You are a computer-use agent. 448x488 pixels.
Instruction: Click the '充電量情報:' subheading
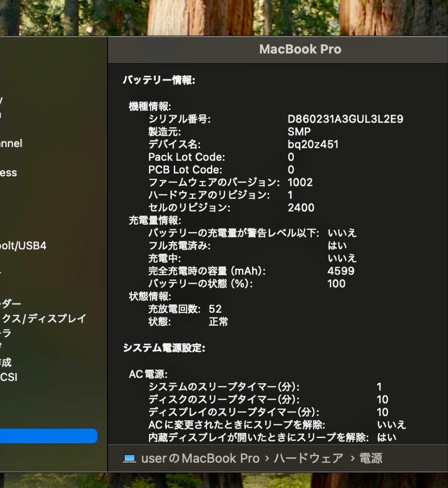(155, 221)
